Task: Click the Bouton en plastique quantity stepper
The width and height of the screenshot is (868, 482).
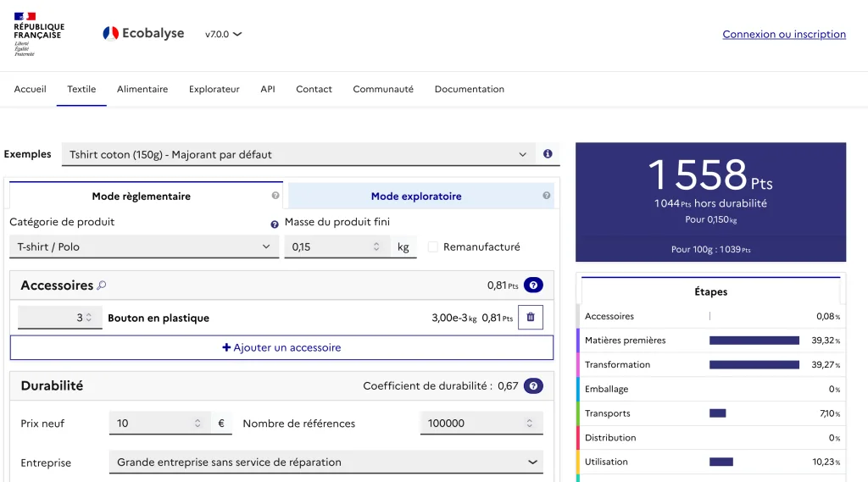Action: point(89,318)
